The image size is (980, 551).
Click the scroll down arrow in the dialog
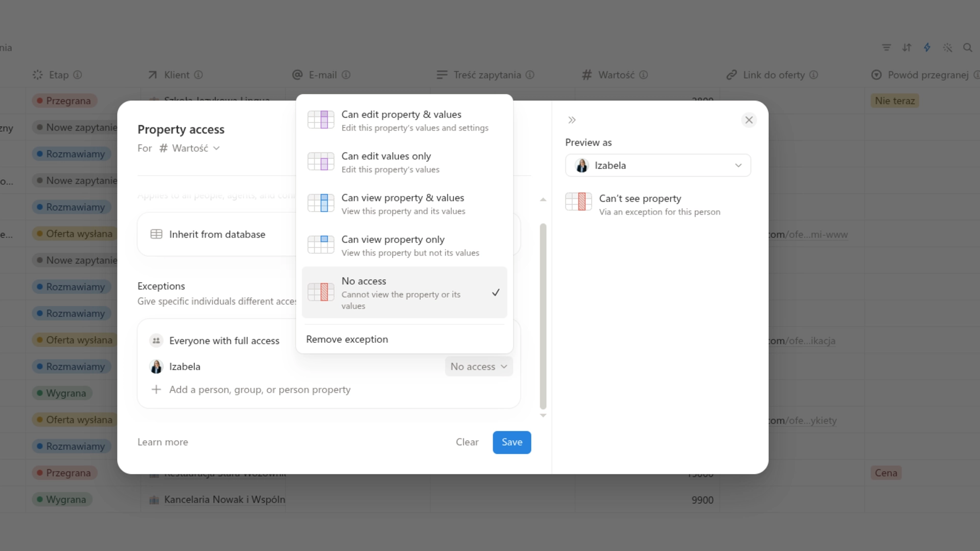(x=543, y=415)
